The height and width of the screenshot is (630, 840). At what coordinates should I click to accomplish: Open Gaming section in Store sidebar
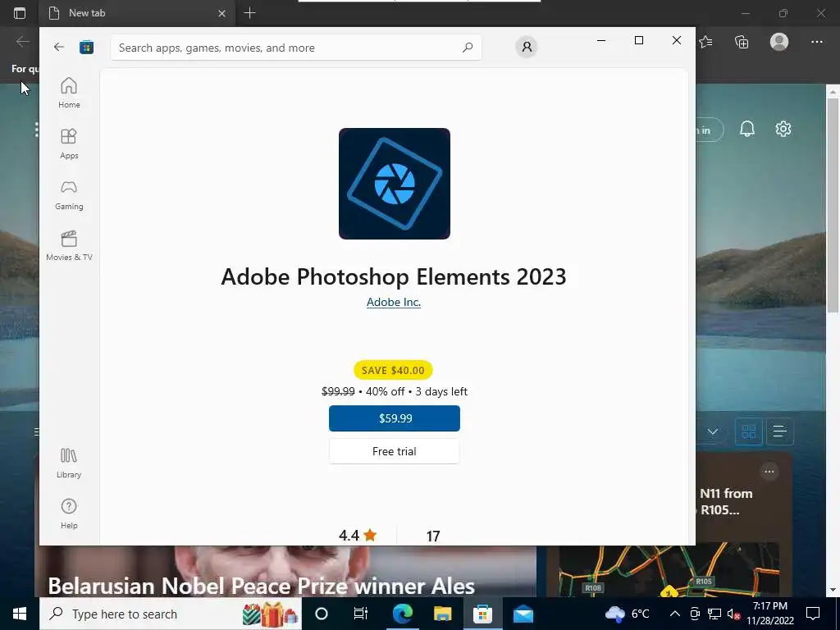tap(69, 194)
